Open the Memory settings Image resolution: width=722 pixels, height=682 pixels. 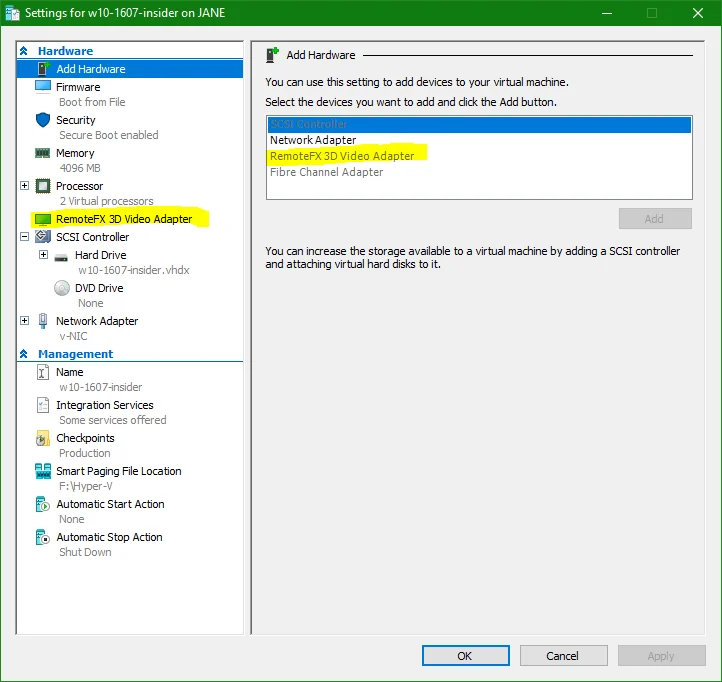pos(75,153)
